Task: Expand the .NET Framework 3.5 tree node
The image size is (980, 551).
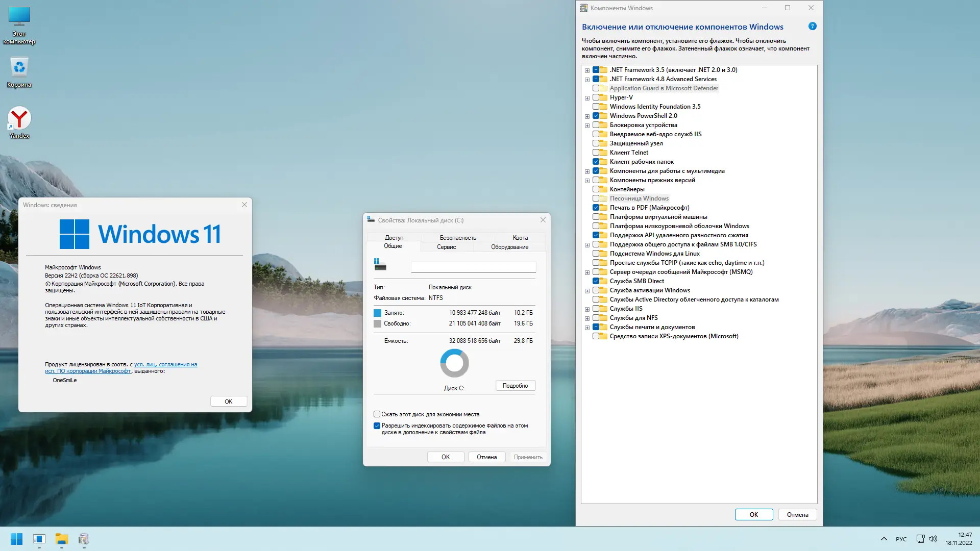Action: [587, 70]
